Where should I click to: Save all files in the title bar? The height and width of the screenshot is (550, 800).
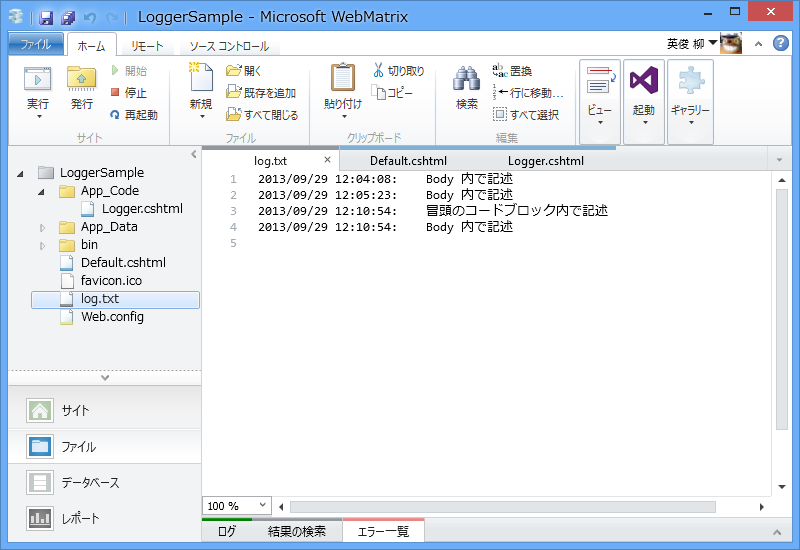[68, 18]
